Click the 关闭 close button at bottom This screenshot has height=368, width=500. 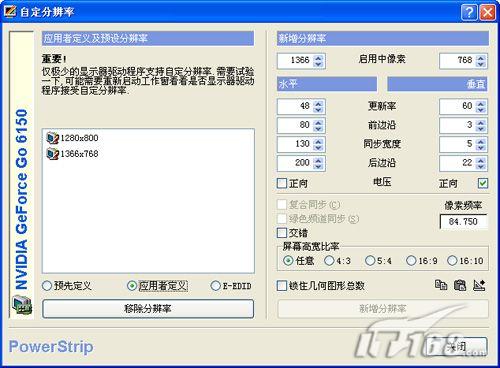pyautogui.click(x=458, y=347)
